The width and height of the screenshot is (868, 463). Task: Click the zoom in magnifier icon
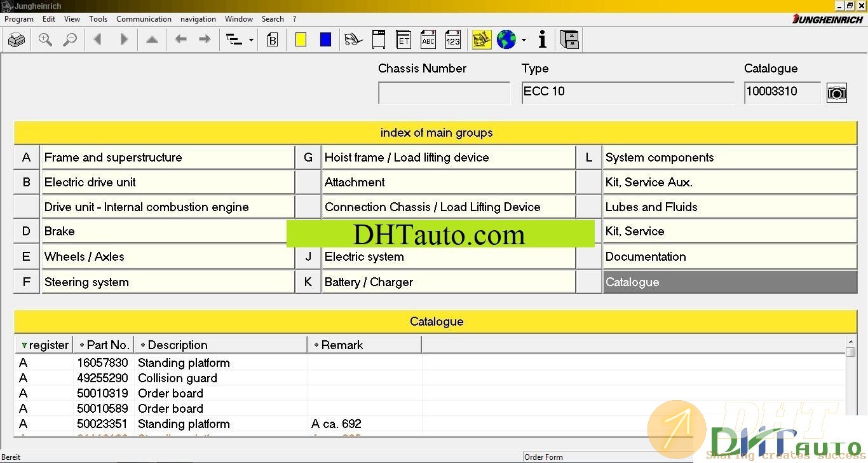(45, 40)
